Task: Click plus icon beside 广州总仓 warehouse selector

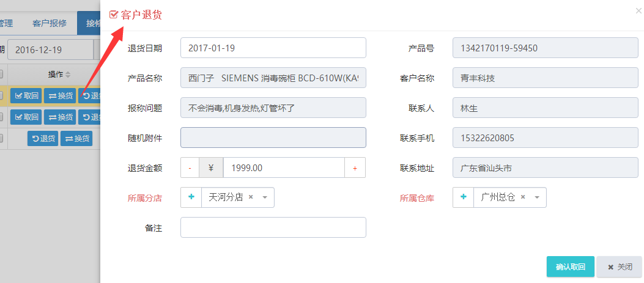Action: [464, 197]
